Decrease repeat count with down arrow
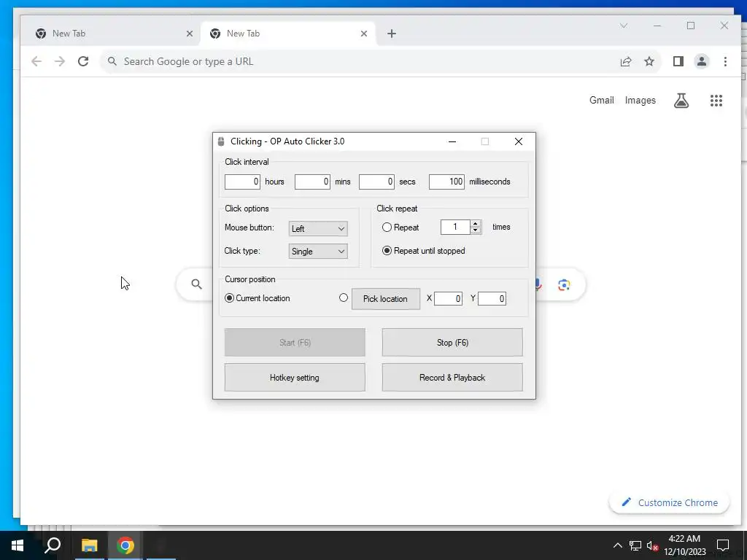 (x=476, y=230)
